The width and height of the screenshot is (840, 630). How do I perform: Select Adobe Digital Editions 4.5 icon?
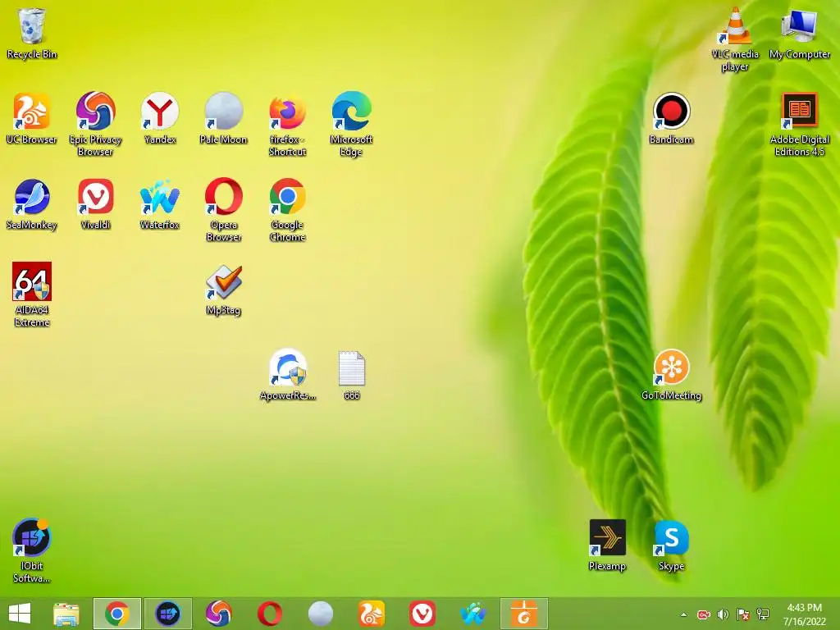[x=799, y=125]
